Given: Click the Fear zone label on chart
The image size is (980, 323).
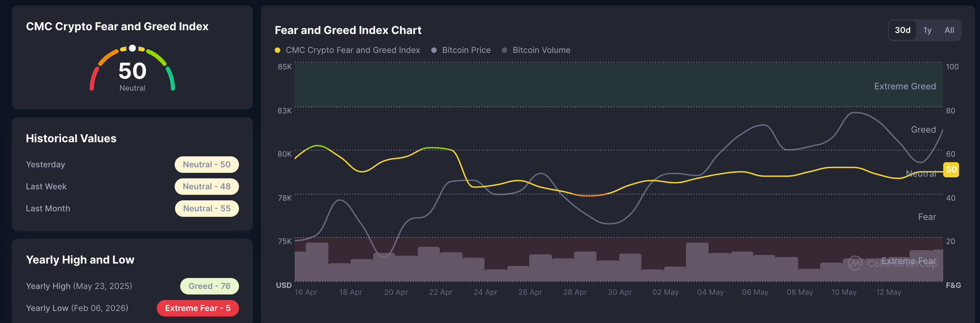Looking at the screenshot, I should (927, 217).
